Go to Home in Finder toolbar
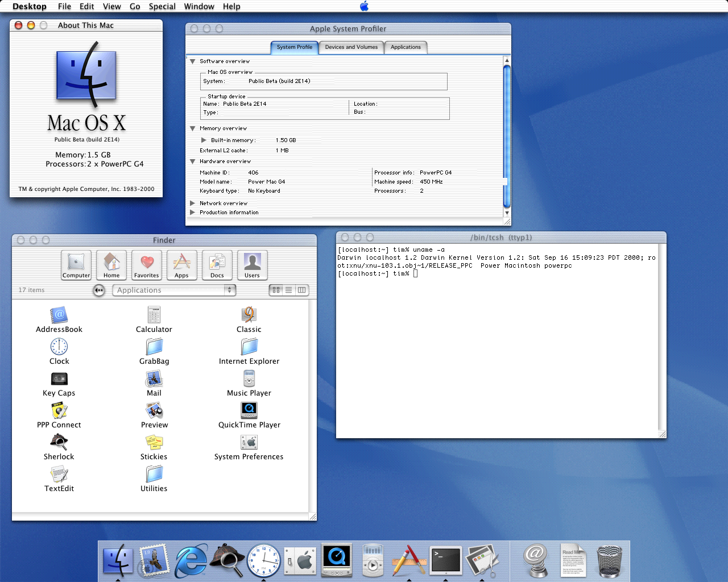Screen dimensions: 728x582 pos(111,265)
